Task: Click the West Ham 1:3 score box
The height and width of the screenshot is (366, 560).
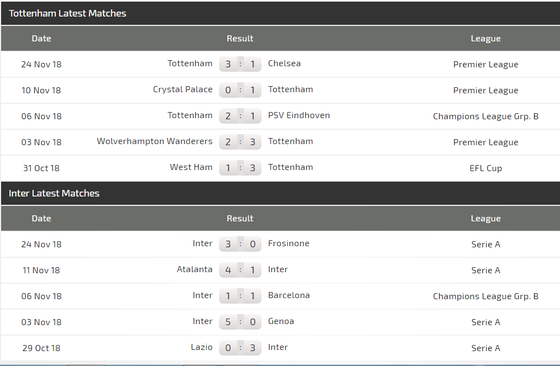Action: click(240, 168)
